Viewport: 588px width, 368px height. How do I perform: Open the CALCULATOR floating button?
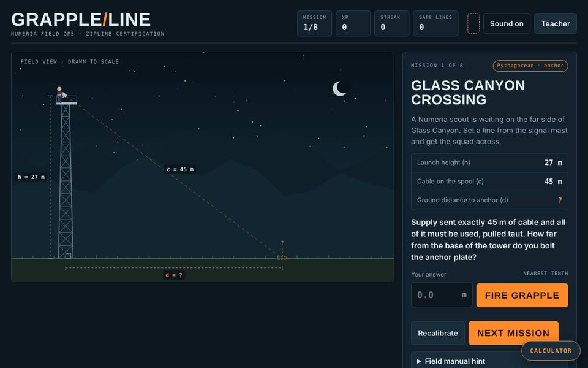[551, 351]
